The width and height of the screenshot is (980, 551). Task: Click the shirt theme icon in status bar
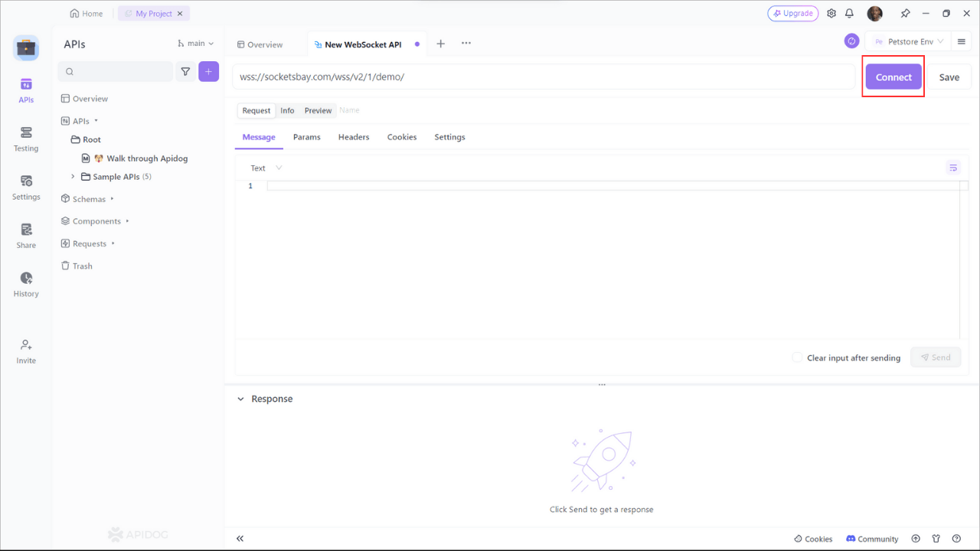coord(936,539)
